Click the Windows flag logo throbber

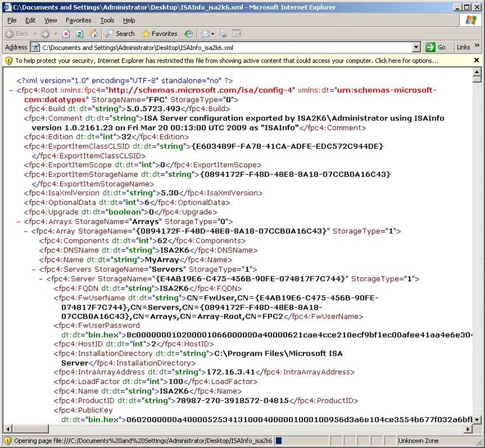pyautogui.click(x=471, y=20)
